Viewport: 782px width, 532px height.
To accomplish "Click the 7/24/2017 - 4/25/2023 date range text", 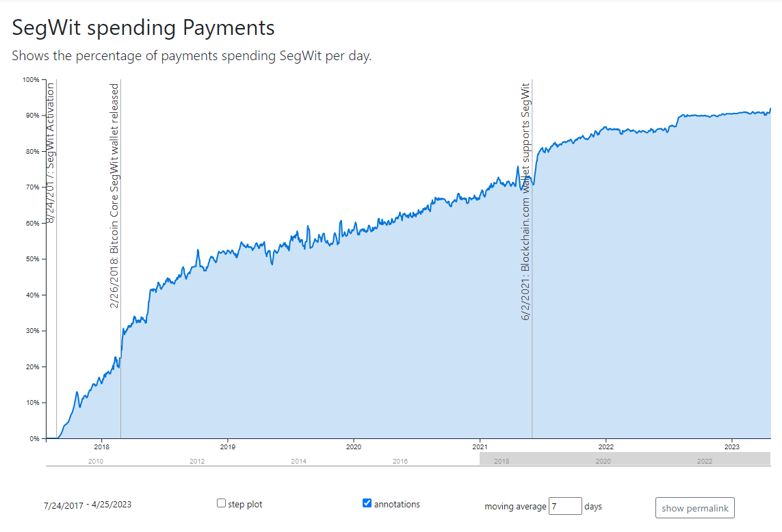I will click(87, 505).
